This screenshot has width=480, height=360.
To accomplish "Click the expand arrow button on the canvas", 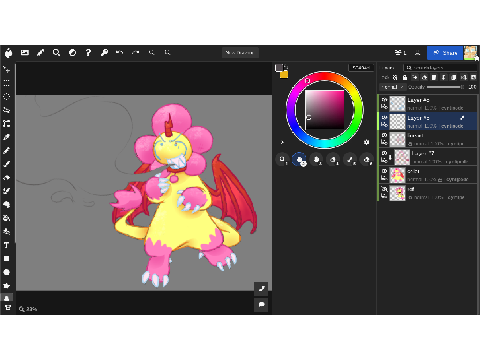I will coord(261,289).
